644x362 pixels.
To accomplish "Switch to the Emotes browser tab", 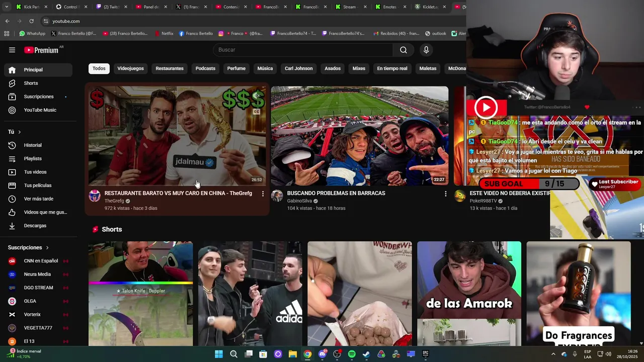I will [x=390, y=7].
